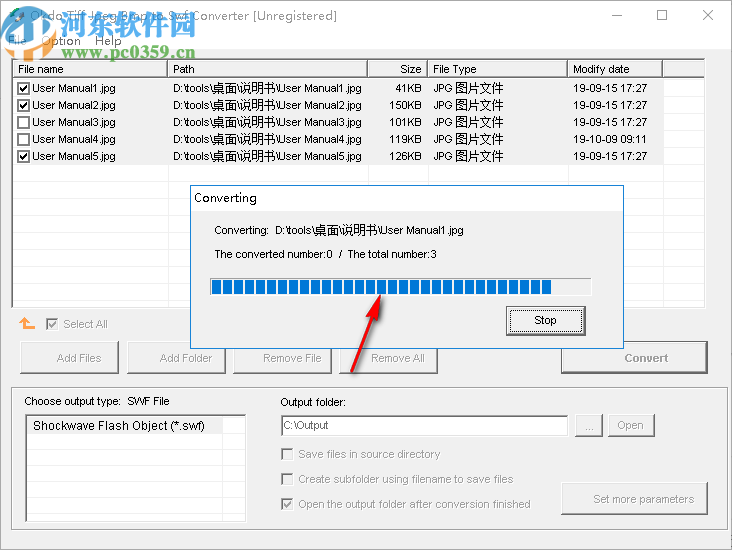Image resolution: width=732 pixels, height=550 pixels.
Task: Check the User Manual4.jpg checkbox
Action: pos(23,139)
